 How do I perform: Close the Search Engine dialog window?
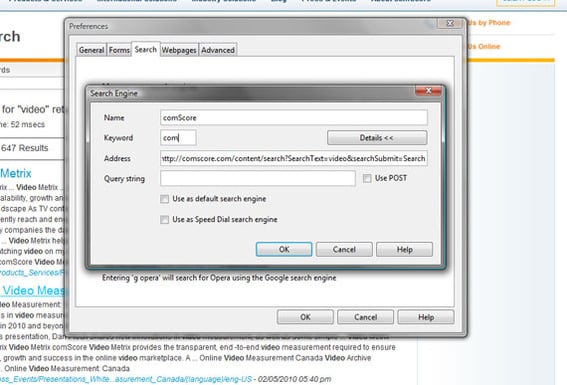(428, 91)
